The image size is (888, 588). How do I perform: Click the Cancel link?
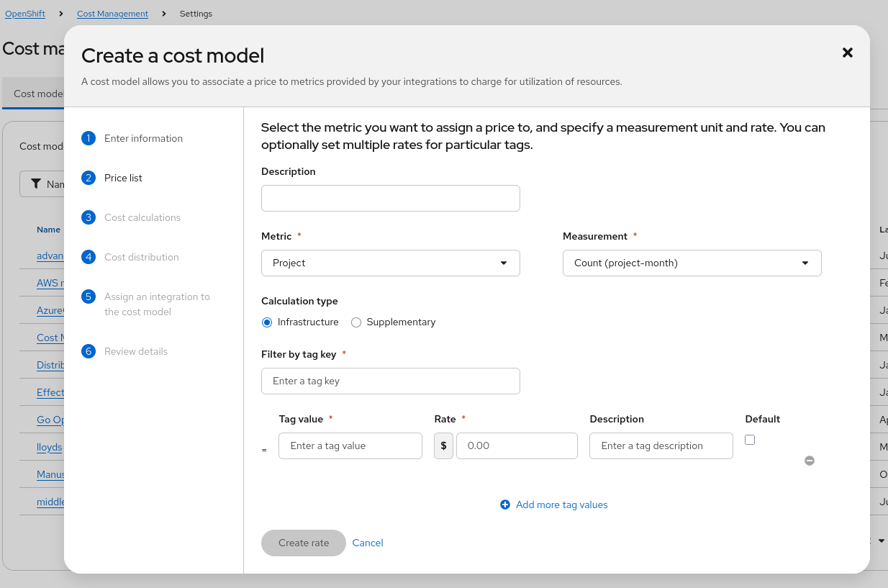coord(368,543)
